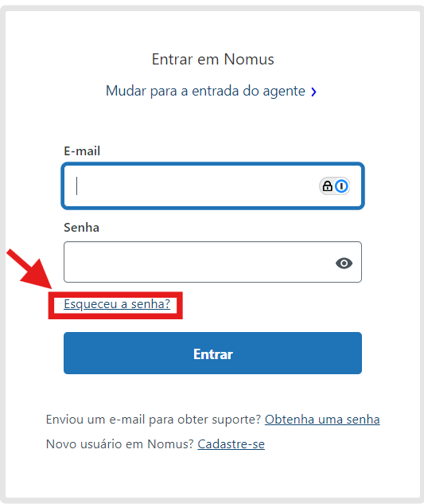This screenshot has width=424, height=504.
Task: Click the blue Entrar button
Action: pyautogui.click(x=212, y=353)
